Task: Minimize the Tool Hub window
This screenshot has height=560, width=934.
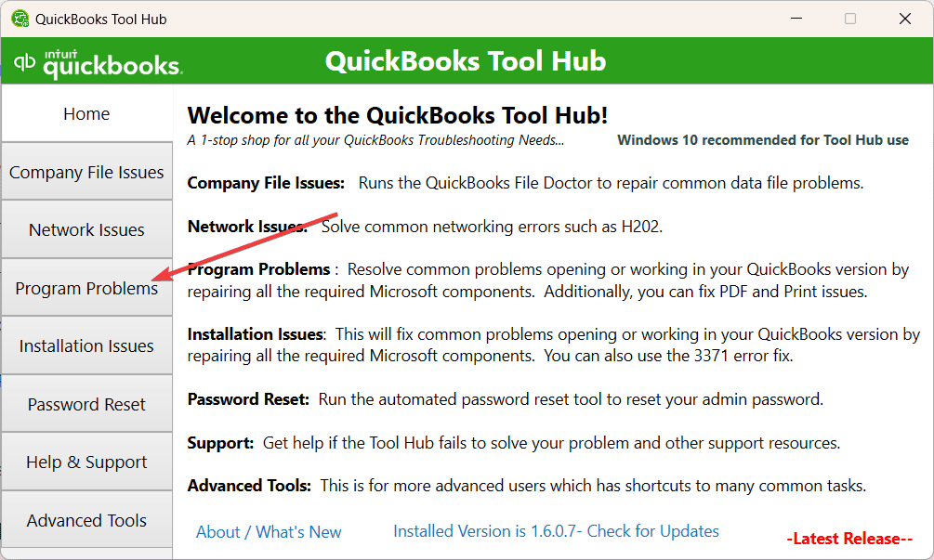Action: point(796,19)
